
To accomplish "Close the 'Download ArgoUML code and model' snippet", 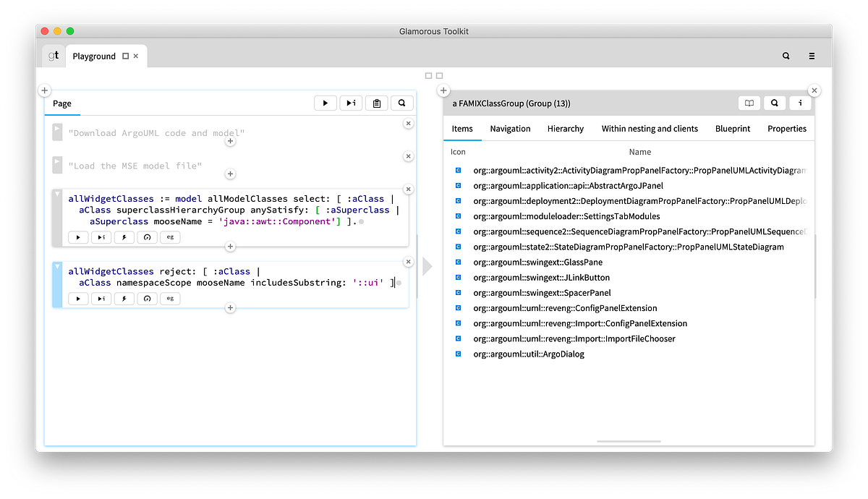I will pyautogui.click(x=408, y=124).
